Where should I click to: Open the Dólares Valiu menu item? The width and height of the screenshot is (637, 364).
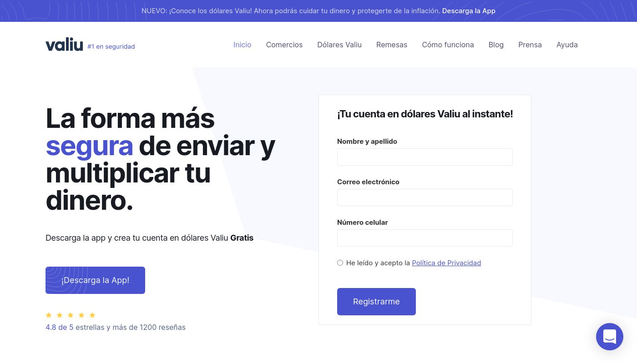click(x=339, y=45)
